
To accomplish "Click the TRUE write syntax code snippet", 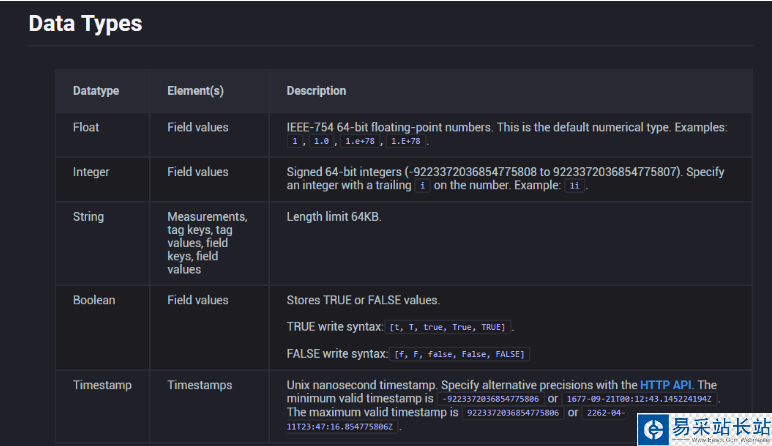I will click(448, 327).
